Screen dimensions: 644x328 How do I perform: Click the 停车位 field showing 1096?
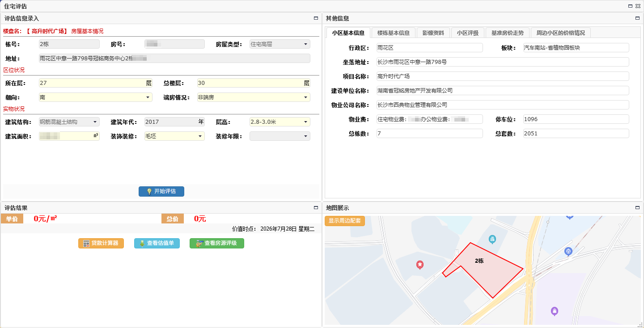pyautogui.click(x=576, y=119)
